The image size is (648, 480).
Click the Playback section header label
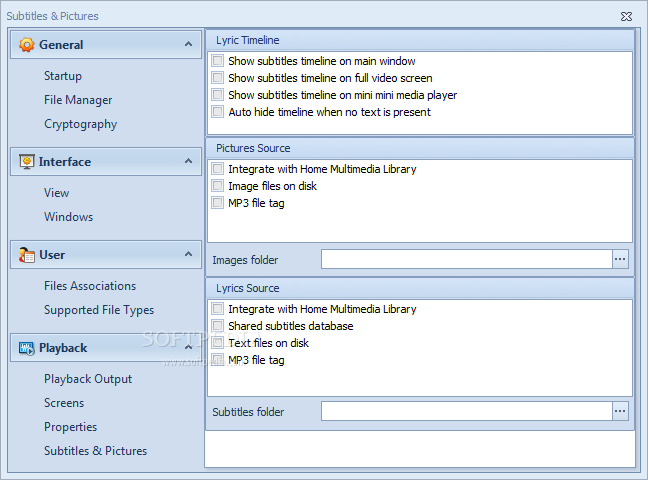[63, 348]
